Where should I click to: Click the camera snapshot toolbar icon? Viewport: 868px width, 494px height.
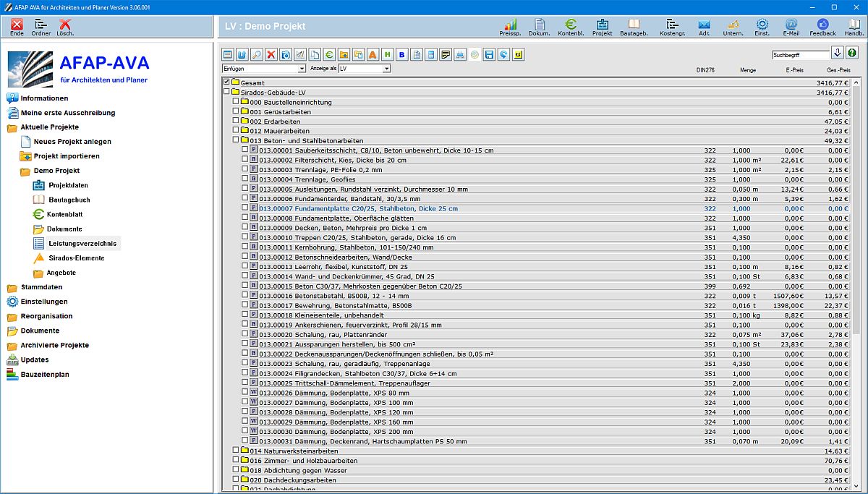285,54
